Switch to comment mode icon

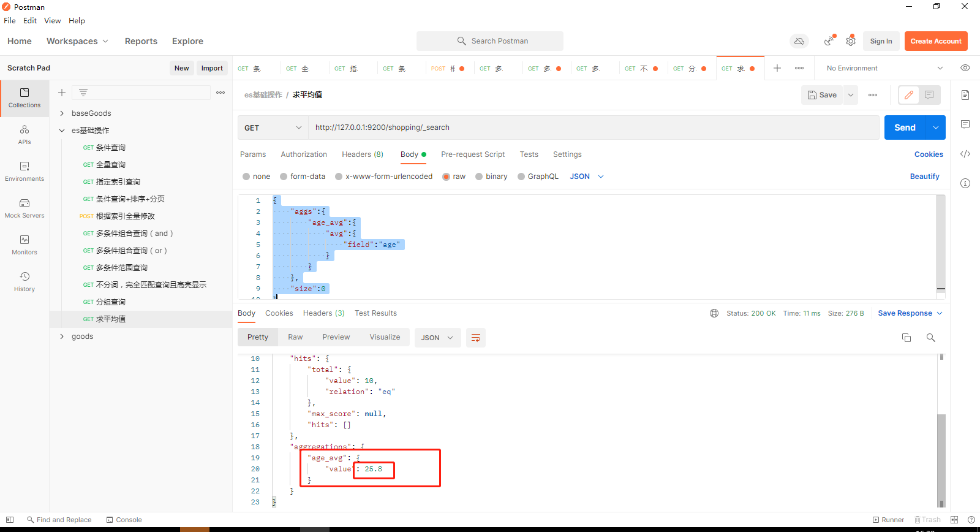coord(929,95)
